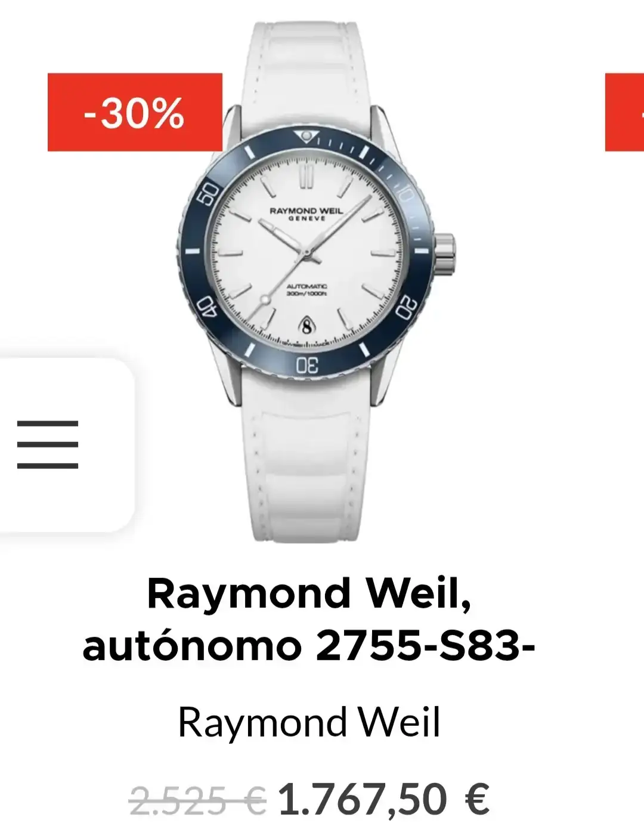
Task: Tap the partial red badge of next product
Action: (625, 112)
